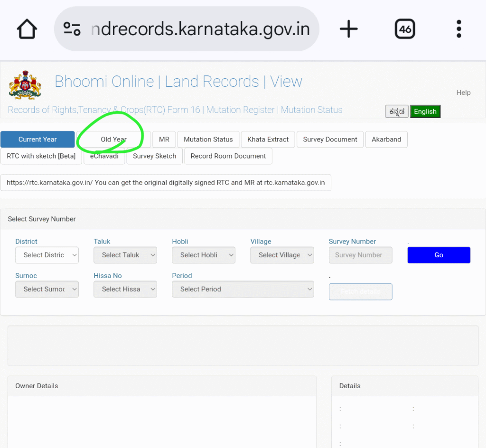Click the Fetch details button
Image resolution: width=486 pixels, height=448 pixels.
pos(360,291)
